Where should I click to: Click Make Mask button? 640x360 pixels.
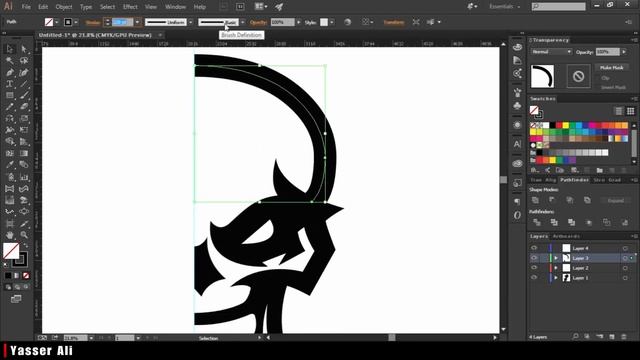[611, 68]
